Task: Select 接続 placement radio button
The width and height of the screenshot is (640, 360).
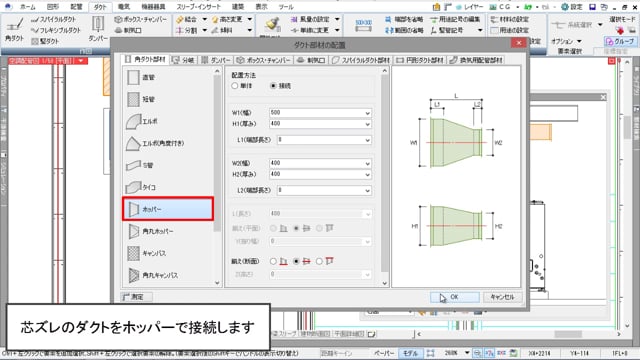Action: pyautogui.click(x=273, y=86)
